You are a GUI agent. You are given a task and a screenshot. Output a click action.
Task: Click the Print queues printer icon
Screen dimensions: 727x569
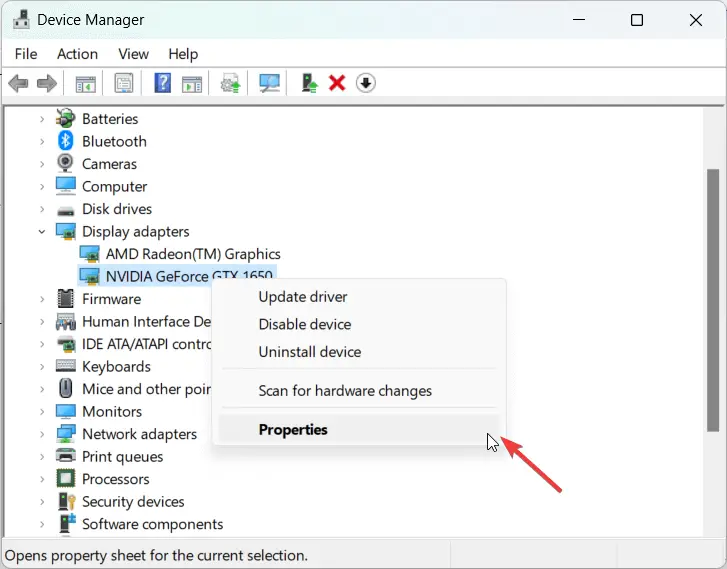pyautogui.click(x=65, y=456)
